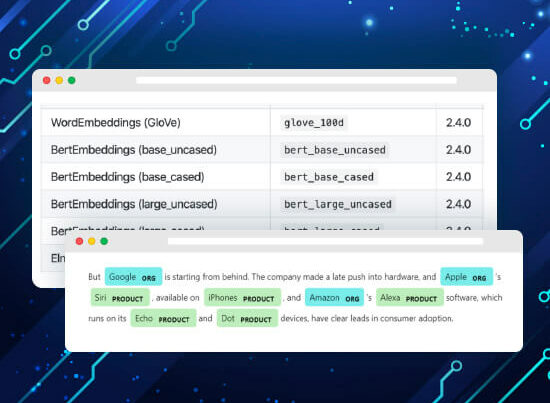Click the iPhones PRODUCT entity tag

pos(242,297)
